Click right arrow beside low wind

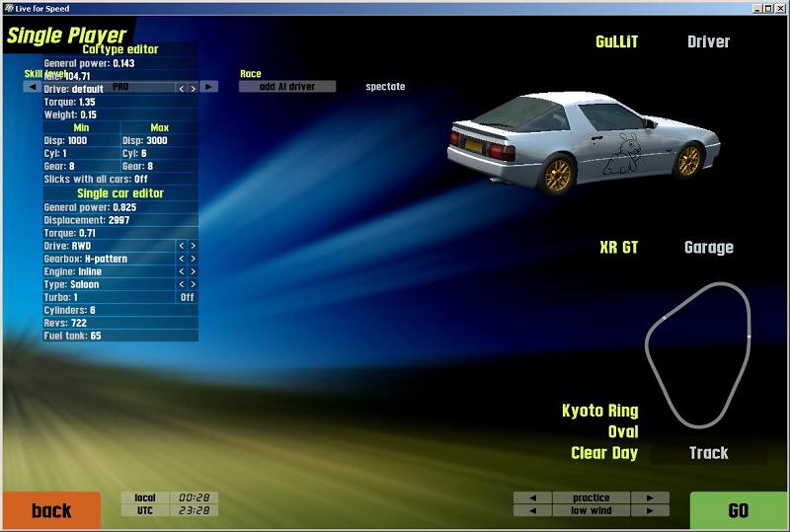[650, 510]
